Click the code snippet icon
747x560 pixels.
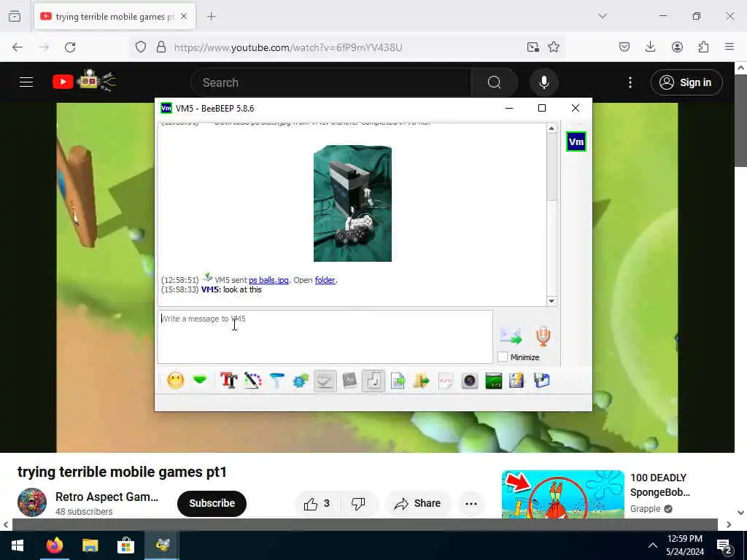(446, 381)
